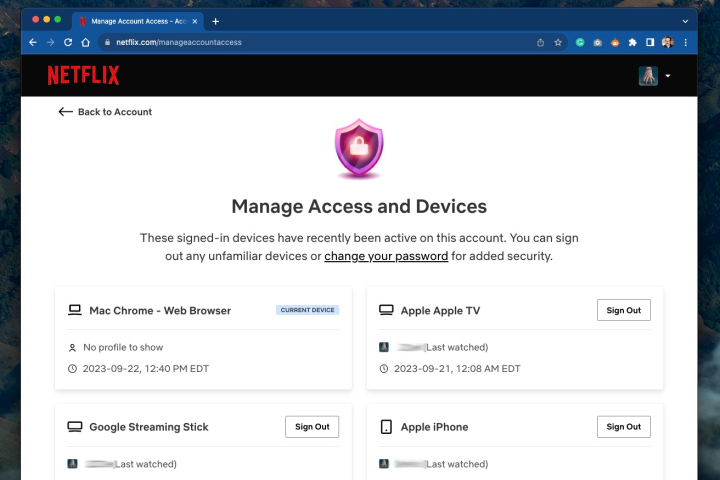Click the browser forward arrow
720x480 pixels.
click(51, 42)
